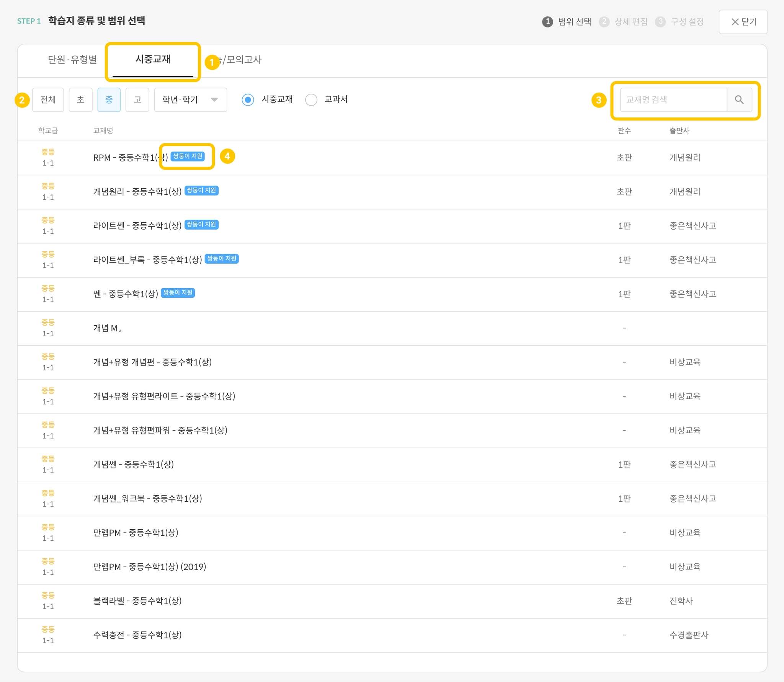784x682 pixels.
Task: Select the 시중교재 radio button
Action: click(x=248, y=100)
